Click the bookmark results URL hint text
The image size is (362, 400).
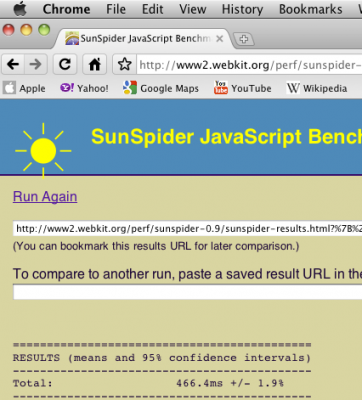pyautogui.click(x=156, y=246)
